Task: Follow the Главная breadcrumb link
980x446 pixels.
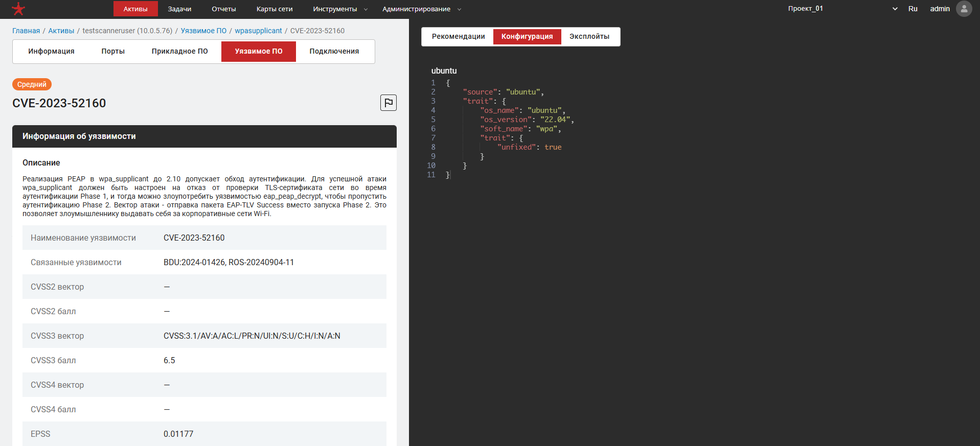Action: click(26, 31)
